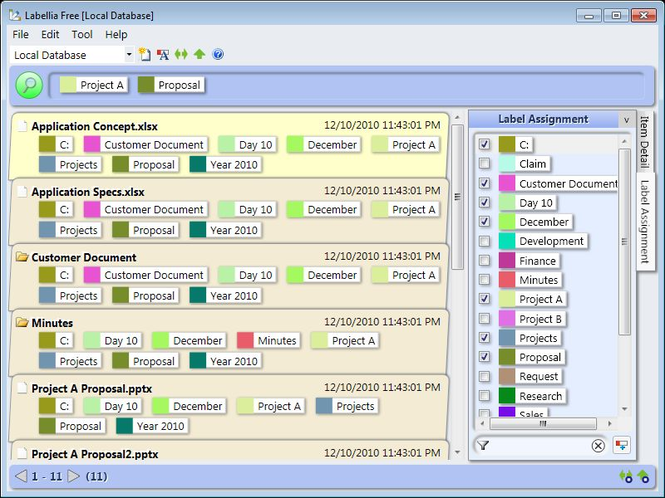This screenshot has height=498, width=665.
Task: Click the green up arrow toolbar icon
Action: pyautogui.click(x=199, y=55)
